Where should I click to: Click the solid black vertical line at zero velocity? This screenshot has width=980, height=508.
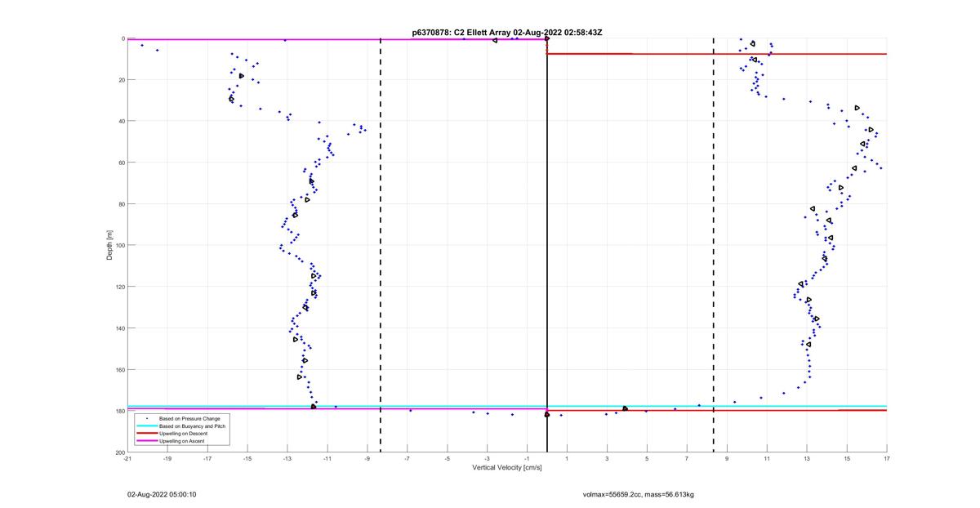pyautogui.click(x=546, y=245)
